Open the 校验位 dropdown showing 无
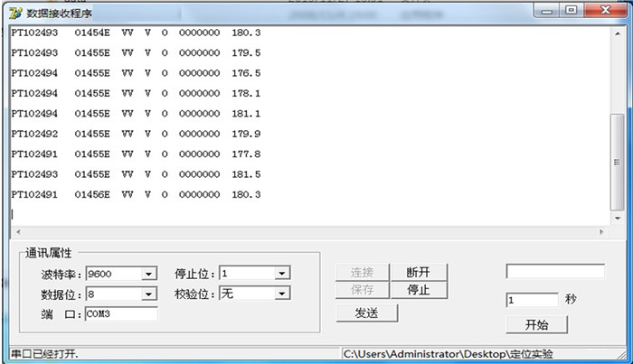 click(281, 294)
